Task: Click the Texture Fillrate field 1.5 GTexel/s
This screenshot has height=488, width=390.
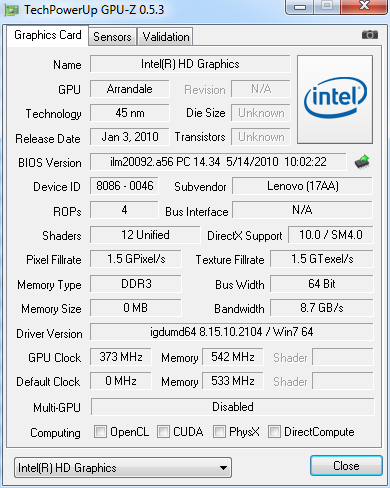Action: [x=322, y=259]
